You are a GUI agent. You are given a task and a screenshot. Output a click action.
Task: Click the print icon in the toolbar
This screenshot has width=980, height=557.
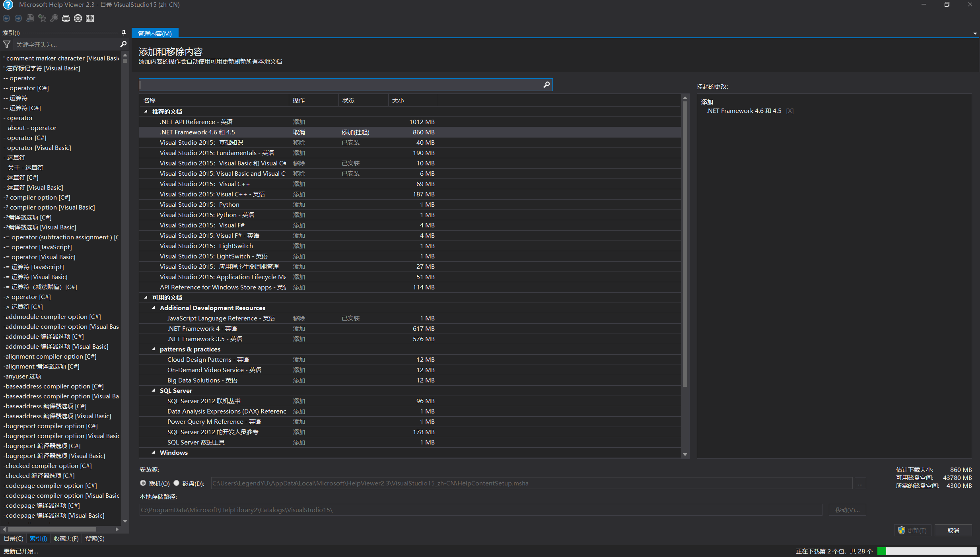click(x=66, y=18)
